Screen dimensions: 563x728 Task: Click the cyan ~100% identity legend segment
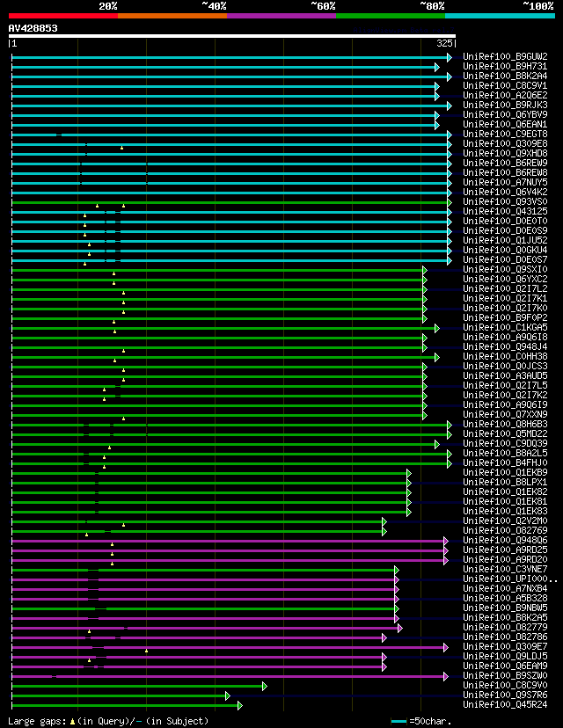pos(501,16)
